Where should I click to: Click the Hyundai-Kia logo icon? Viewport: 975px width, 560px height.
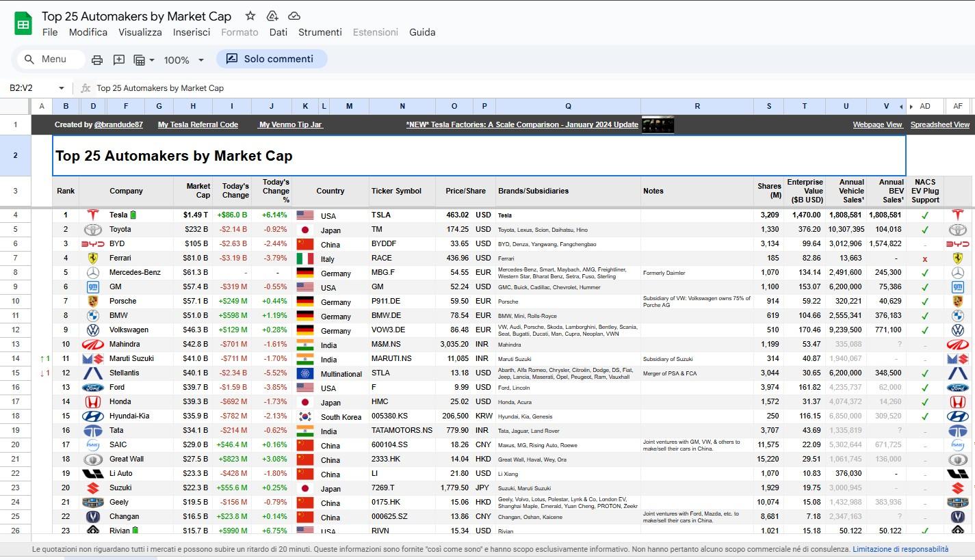[92, 416]
